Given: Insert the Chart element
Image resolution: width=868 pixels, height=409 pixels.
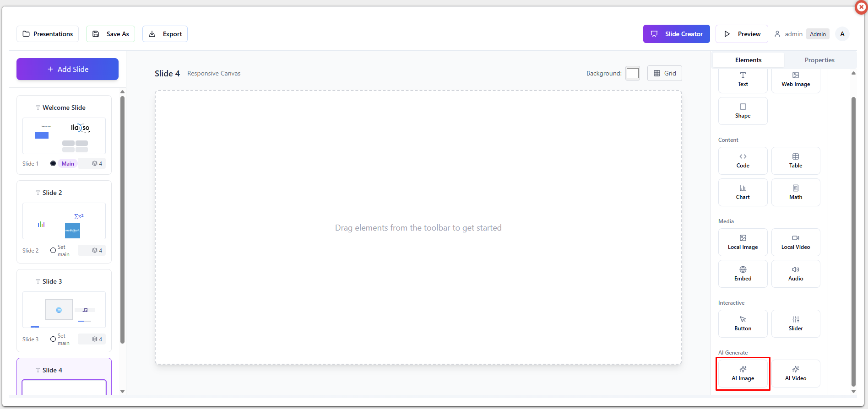Looking at the screenshot, I should [743, 192].
